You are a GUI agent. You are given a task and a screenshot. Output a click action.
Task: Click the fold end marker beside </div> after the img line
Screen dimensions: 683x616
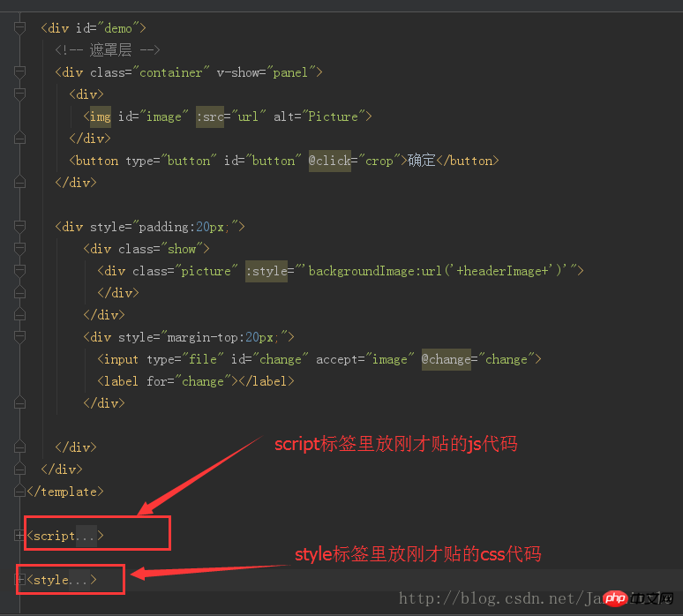pyautogui.click(x=19, y=139)
